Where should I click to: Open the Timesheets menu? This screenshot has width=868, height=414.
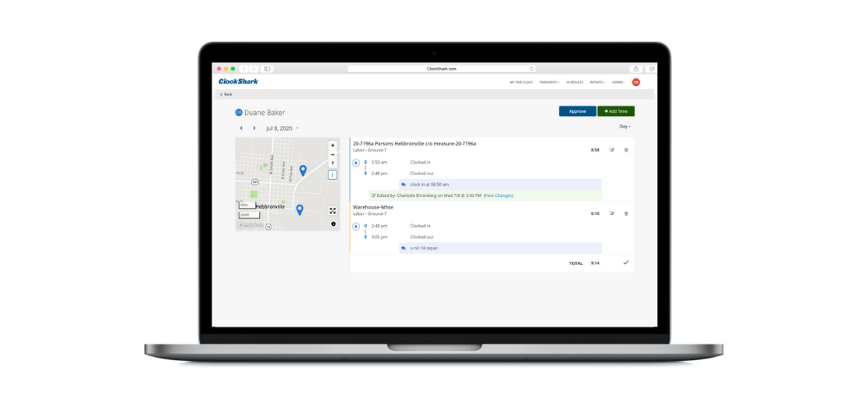coord(549,82)
